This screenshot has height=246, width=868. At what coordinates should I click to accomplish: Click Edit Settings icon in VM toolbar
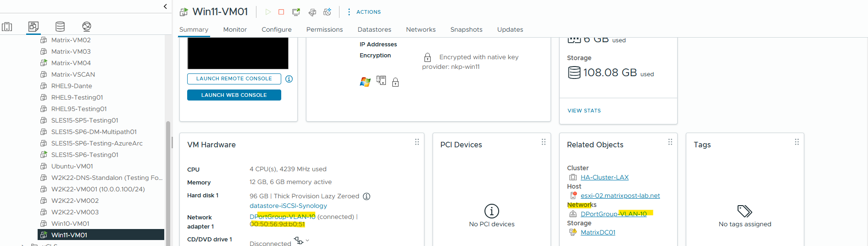pyautogui.click(x=312, y=12)
